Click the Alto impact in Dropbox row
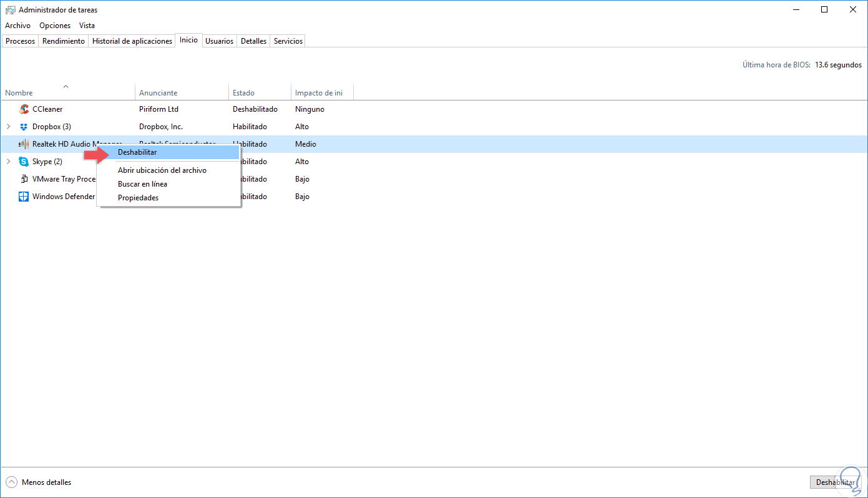The image size is (868, 498). pos(302,127)
